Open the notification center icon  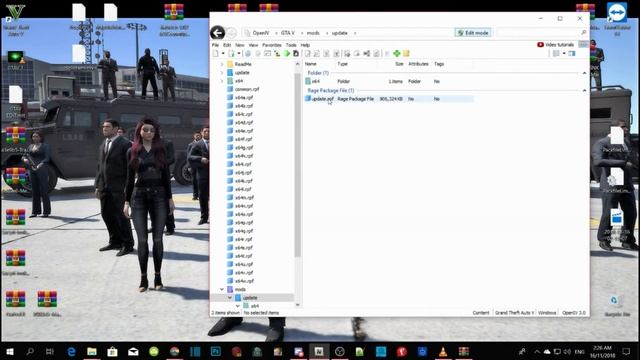tap(626, 351)
